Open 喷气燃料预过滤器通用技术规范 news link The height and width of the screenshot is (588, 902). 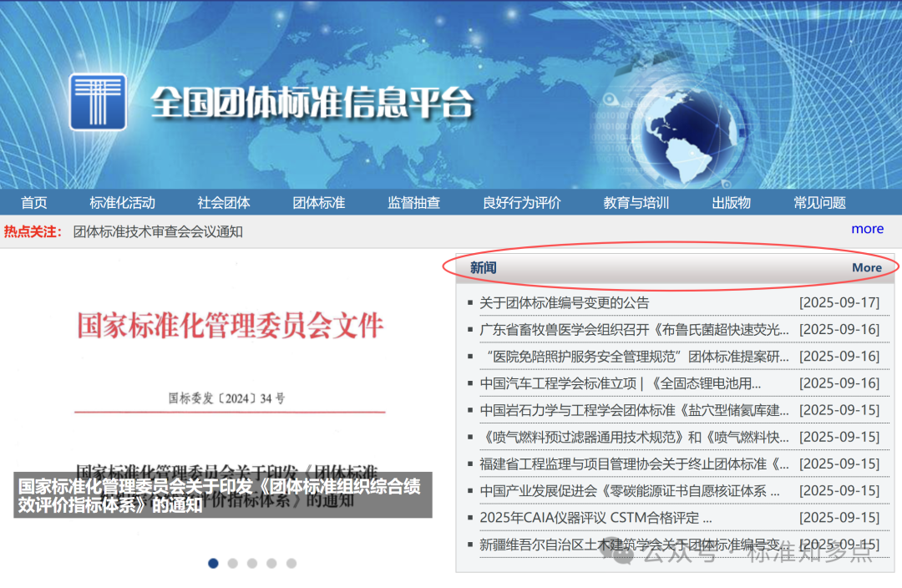[634, 438]
